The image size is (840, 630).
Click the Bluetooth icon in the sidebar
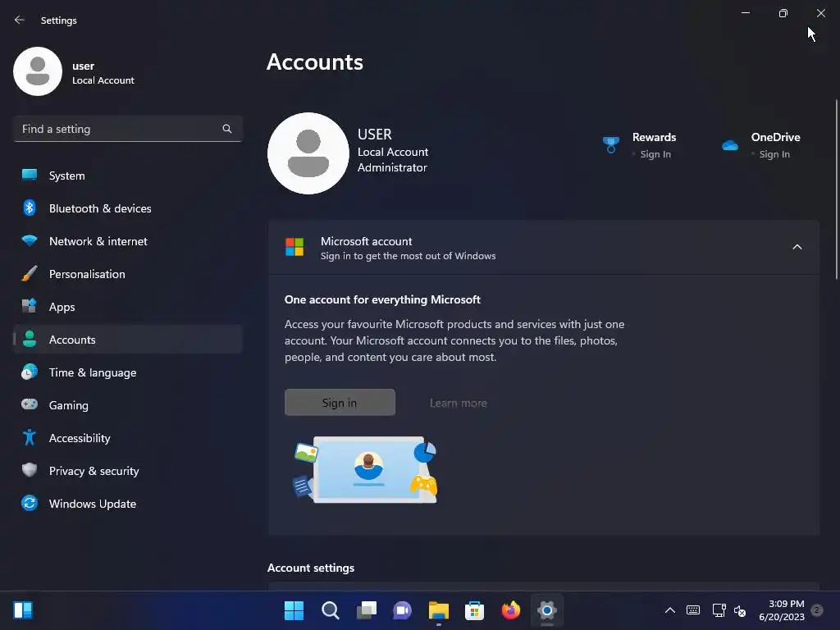(29, 208)
